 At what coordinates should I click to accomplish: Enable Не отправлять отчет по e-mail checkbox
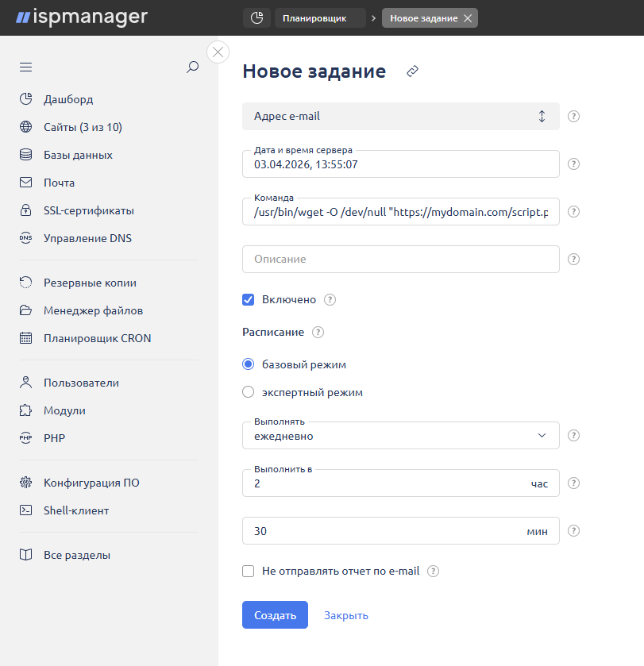pos(249,572)
